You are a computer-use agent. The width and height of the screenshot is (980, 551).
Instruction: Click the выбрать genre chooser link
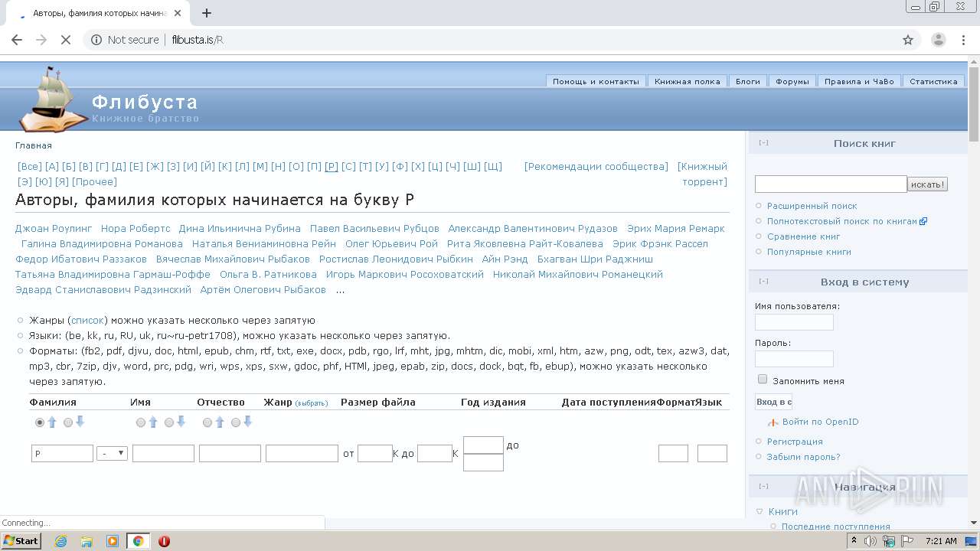coord(312,403)
